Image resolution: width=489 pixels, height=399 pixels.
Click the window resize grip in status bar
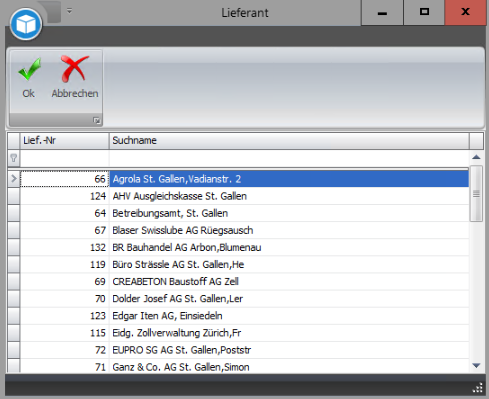point(478,388)
